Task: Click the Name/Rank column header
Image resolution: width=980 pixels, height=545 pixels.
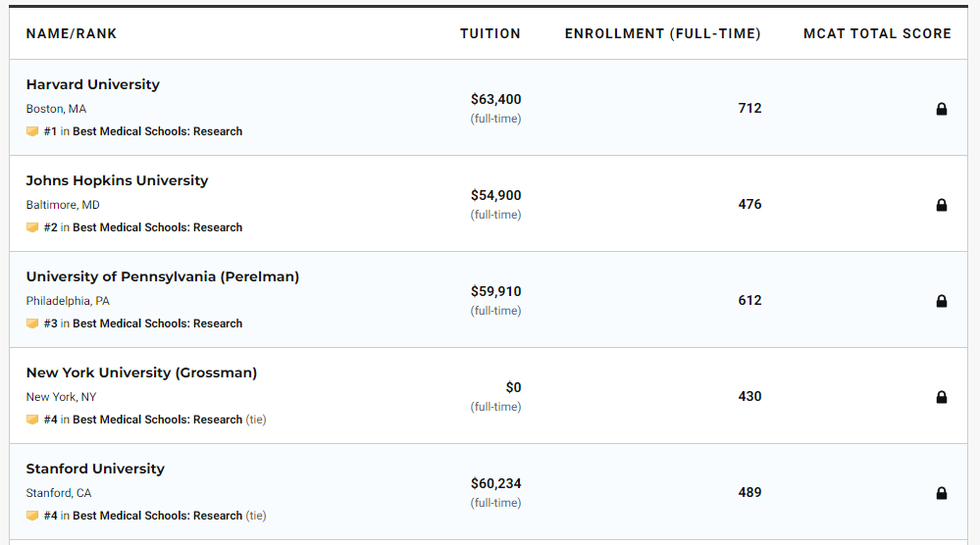Action: tap(72, 33)
